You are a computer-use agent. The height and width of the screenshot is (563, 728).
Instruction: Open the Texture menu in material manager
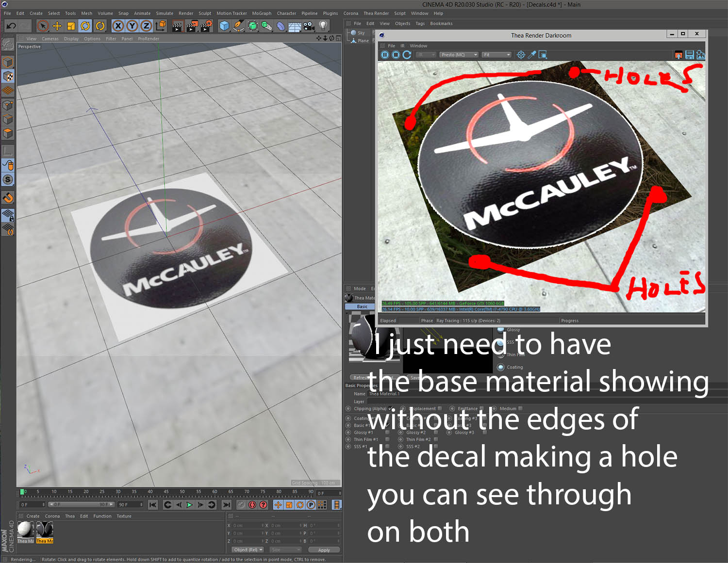(124, 516)
